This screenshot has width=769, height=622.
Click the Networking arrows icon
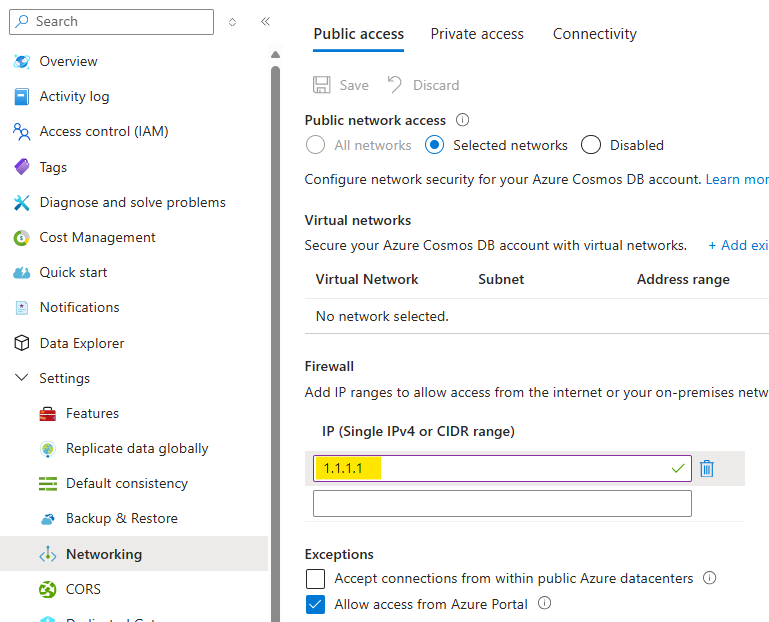(48, 554)
